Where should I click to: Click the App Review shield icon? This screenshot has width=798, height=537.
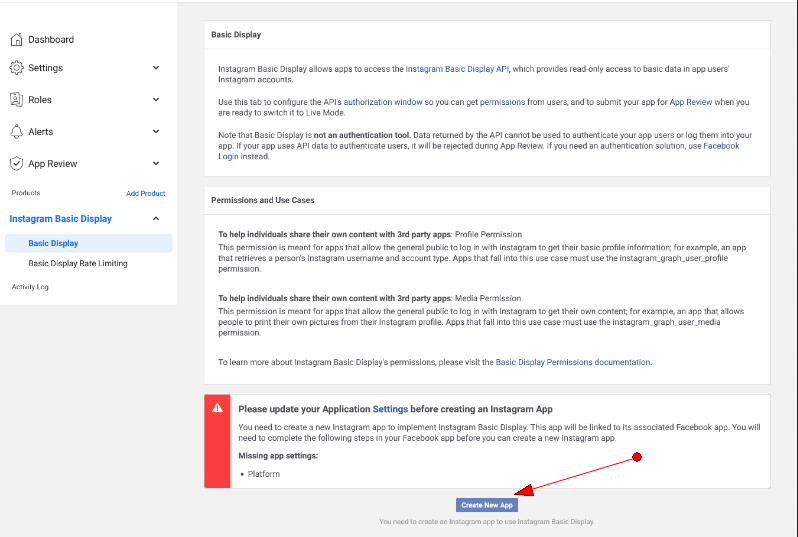point(16,164)
